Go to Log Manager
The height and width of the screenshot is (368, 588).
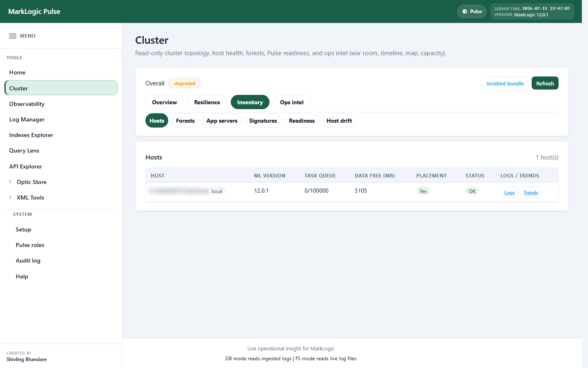pyautogui.click(x=61, y=119)
